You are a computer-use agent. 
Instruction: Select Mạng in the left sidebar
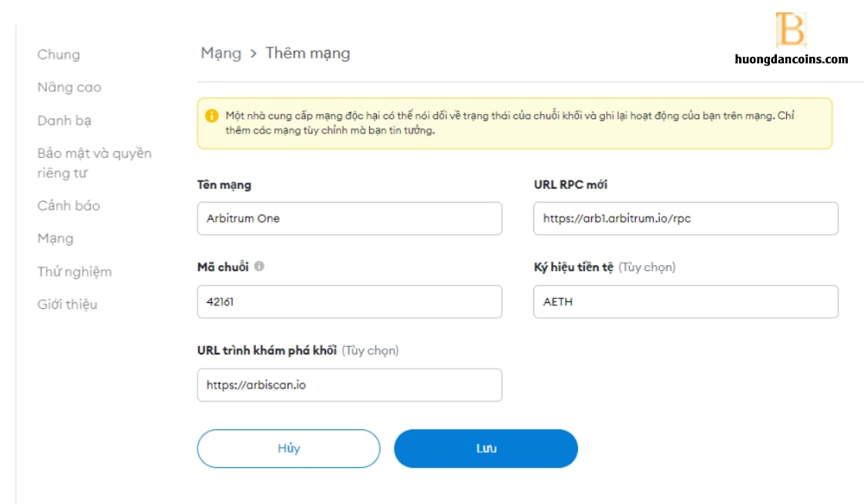pyautogui.click(x=55, y=238)
